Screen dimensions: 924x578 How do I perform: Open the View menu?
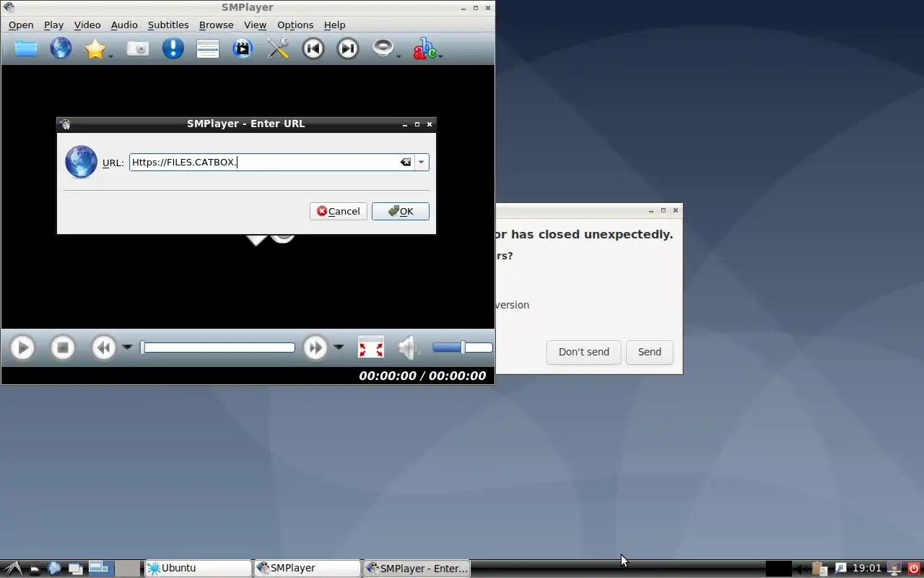(256, 25)
